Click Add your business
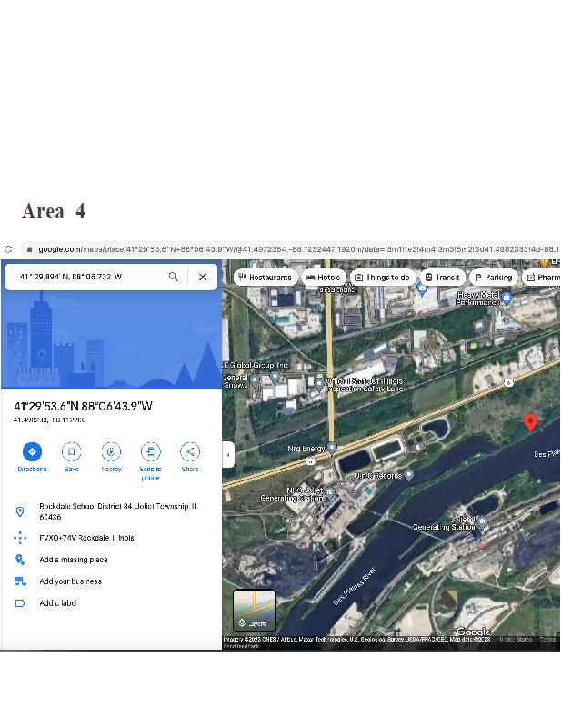 pyautogui.click(x=70, y=581)
